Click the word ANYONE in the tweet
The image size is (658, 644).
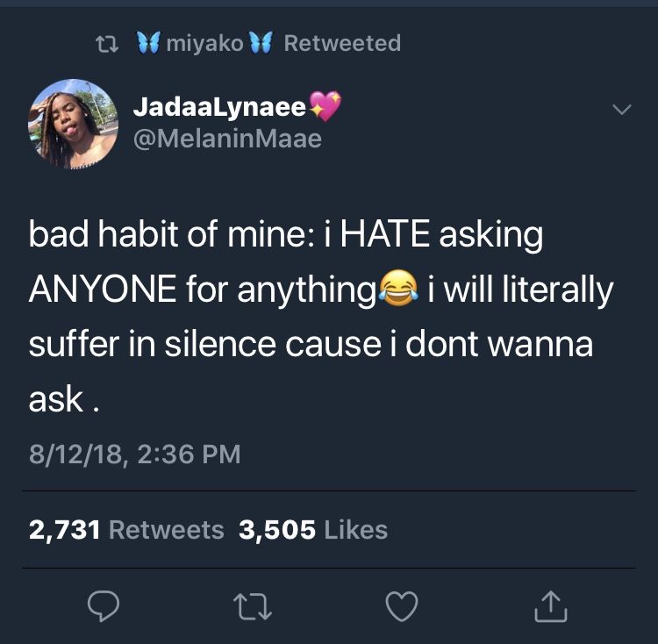(x=103, y=289)
